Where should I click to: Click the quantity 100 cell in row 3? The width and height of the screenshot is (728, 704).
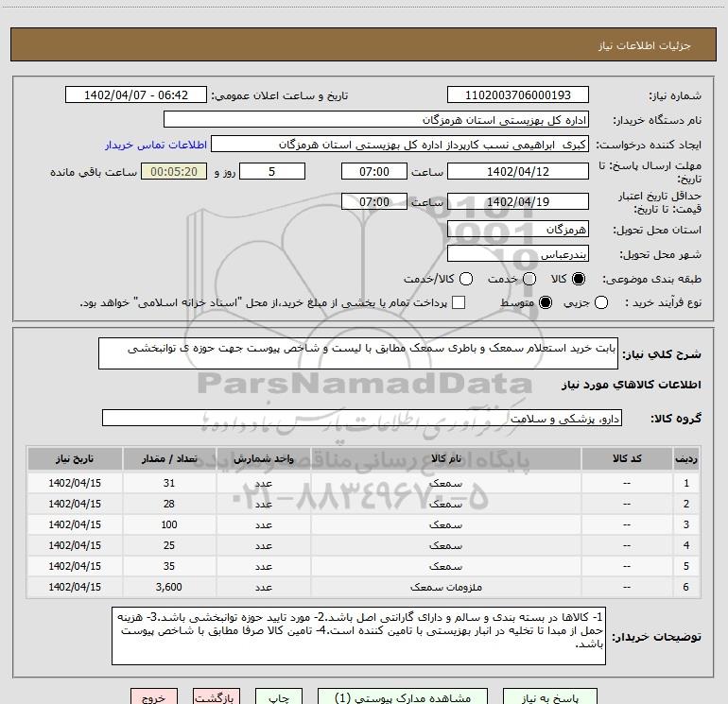[169, 524]
